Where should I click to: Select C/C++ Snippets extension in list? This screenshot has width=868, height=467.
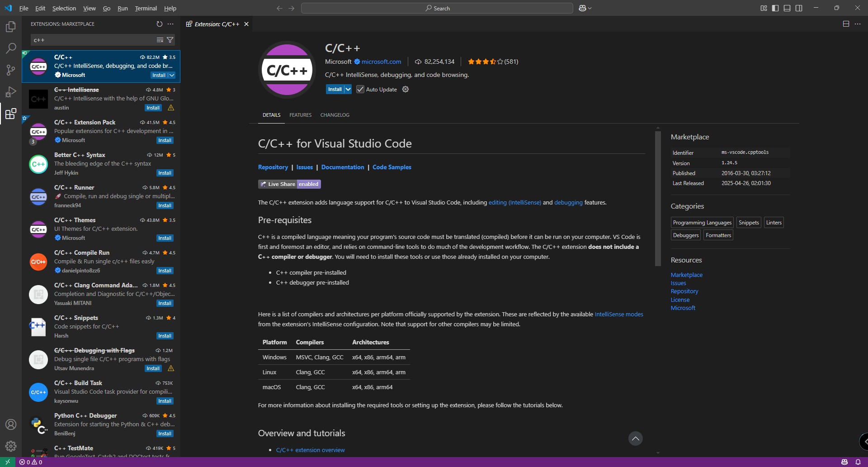[101, 327]
